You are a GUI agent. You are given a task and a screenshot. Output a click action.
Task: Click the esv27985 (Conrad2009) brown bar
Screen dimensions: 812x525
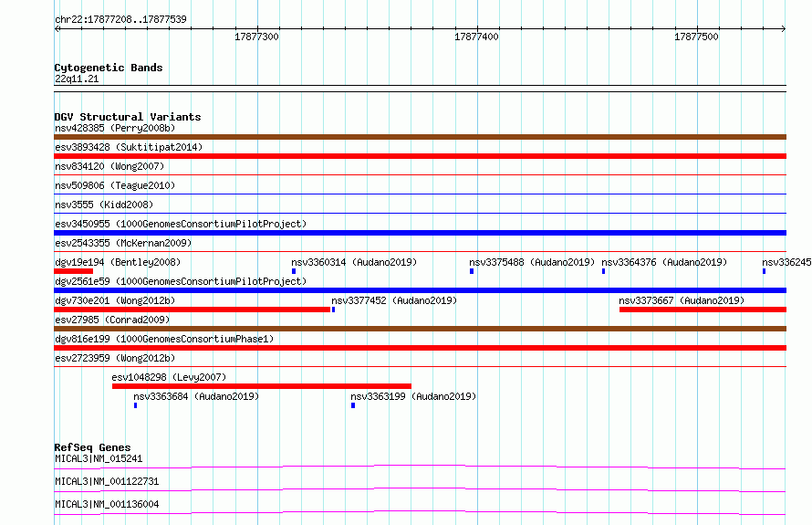coord(420,329)
